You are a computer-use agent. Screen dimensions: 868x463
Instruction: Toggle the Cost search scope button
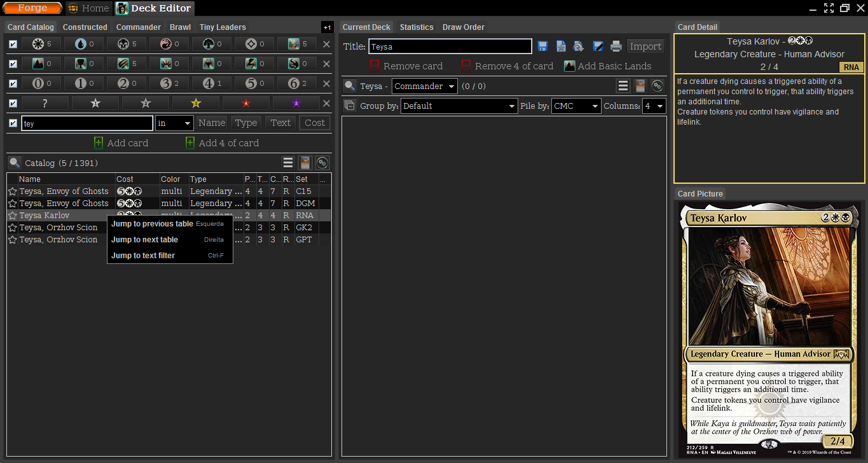coord(315,123)
